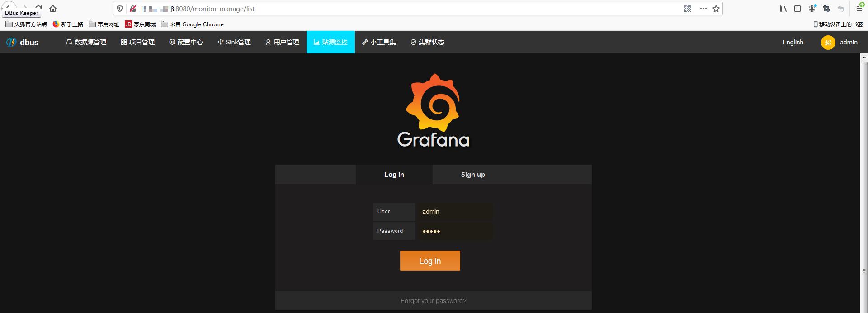This screenshot has width=868, height=313.
Task: Click the scrollbar up arrow
Action: pyautogui.click(x=864, y=57)
